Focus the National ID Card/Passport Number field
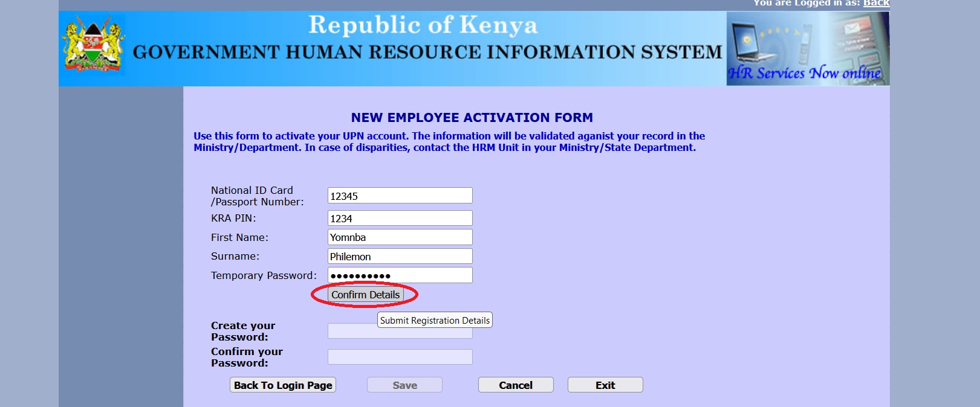 [400, 196]
